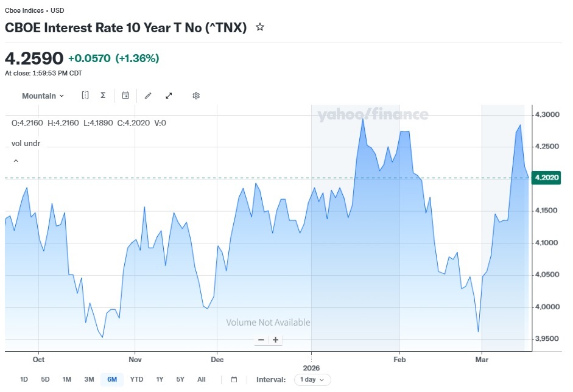Zoom in chart with plus button
Image resolution: width=573 pixels, height=392 pixels.
point(275,340)
